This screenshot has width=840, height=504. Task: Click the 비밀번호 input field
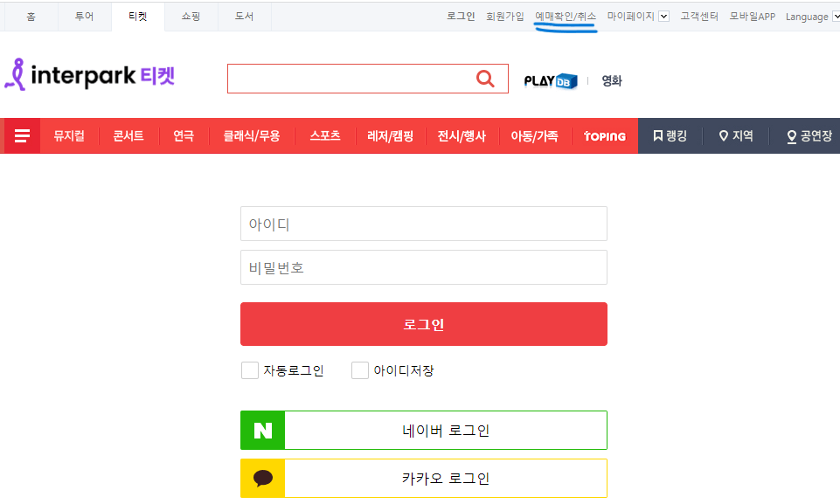(424, 267)
